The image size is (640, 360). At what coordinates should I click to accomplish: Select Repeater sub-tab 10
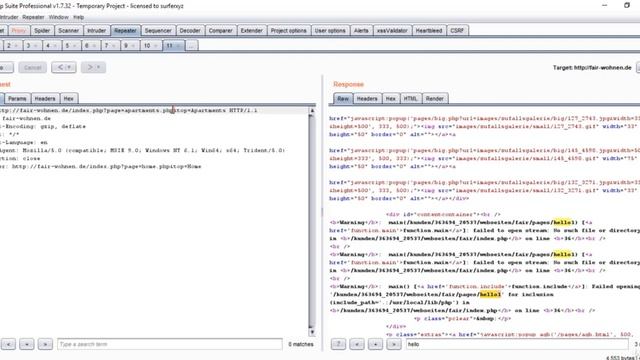click(151, 46)
